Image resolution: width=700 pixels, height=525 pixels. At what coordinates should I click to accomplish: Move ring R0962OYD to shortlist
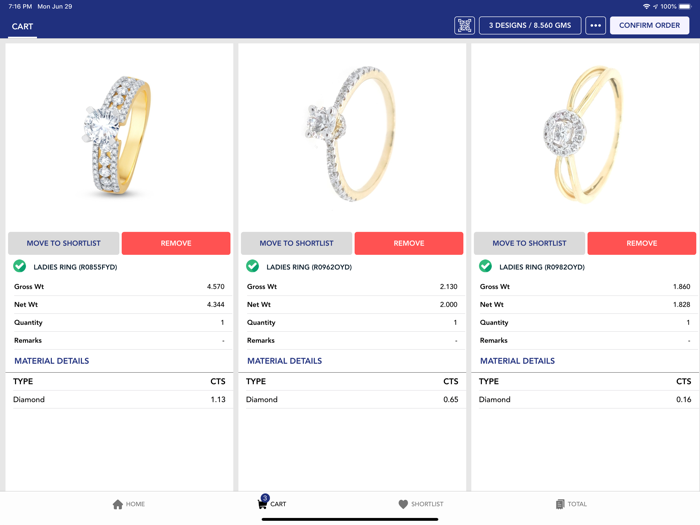296,243
